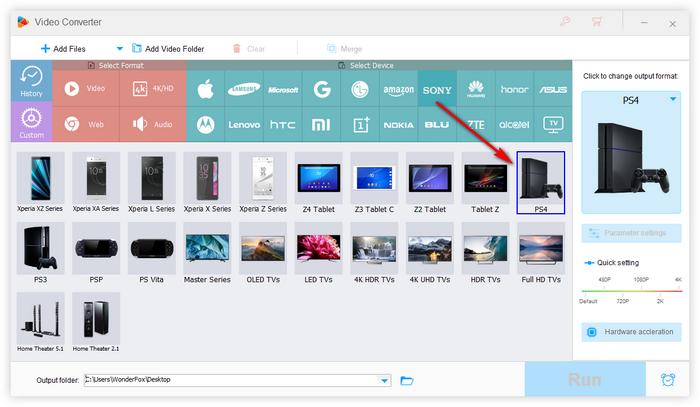Select the Z3 Tablet C device
The height and width of the screenshot is (407, 700).
point(374,182)
